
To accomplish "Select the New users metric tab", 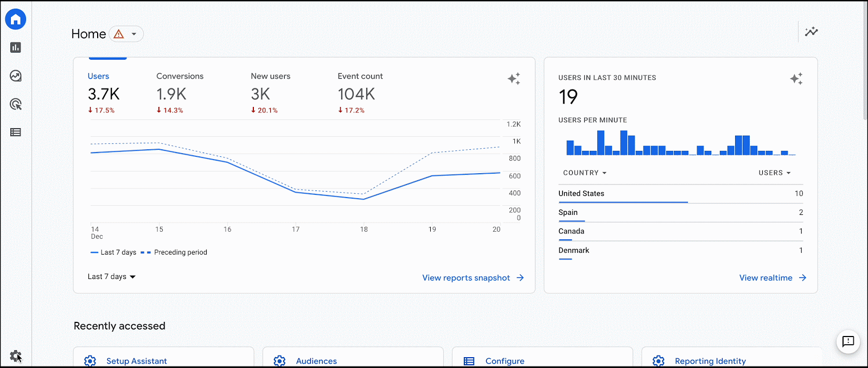I will click(x=270, y=93).
